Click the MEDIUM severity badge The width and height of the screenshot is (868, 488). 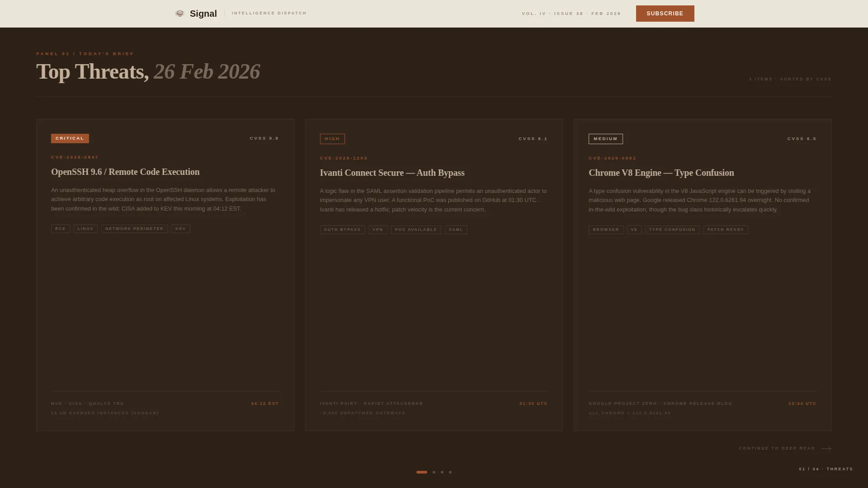point(606,139)
